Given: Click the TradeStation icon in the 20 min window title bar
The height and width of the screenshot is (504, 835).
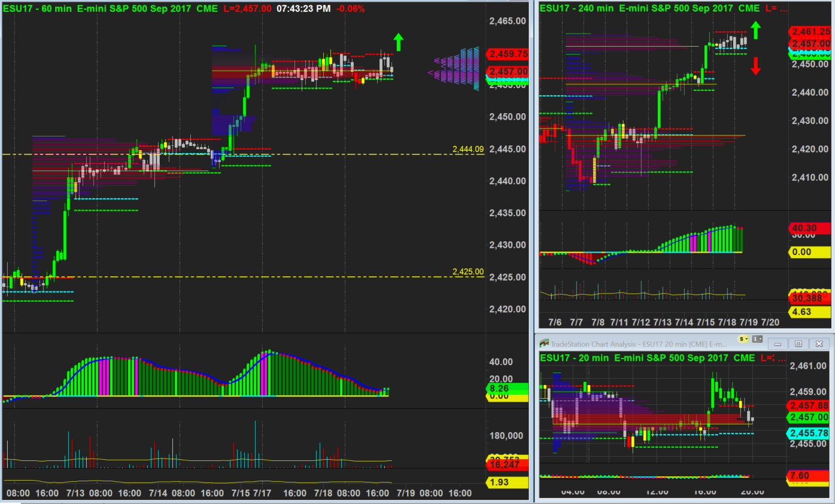Looking at the screenshot, I should click(544, 344).
